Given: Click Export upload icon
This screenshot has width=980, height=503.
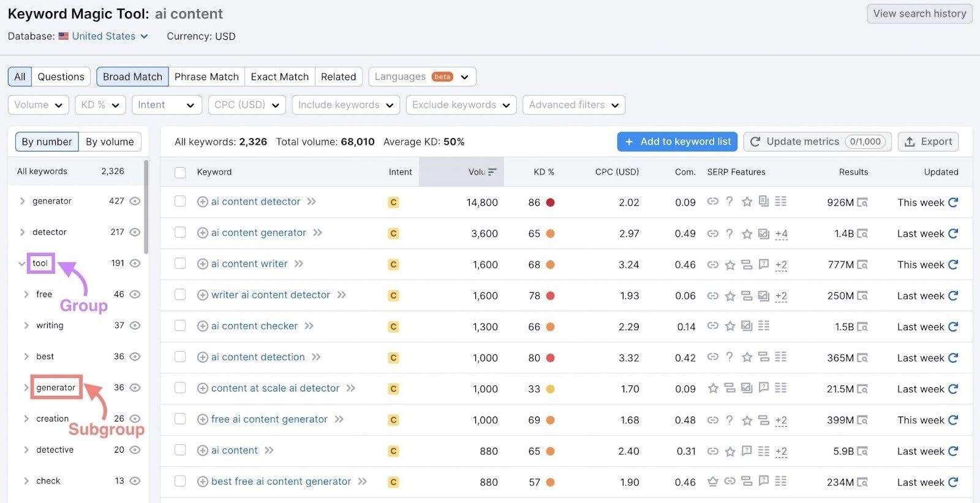Looking at the screenshot, I should coord(910,142).
